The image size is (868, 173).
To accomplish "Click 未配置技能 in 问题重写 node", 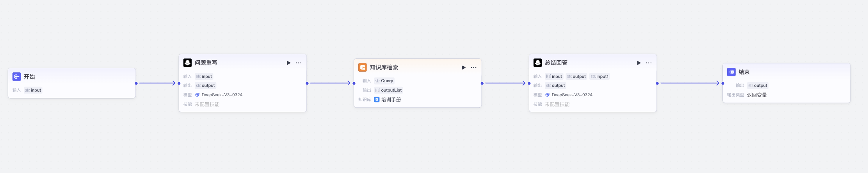I will (207, 104).
